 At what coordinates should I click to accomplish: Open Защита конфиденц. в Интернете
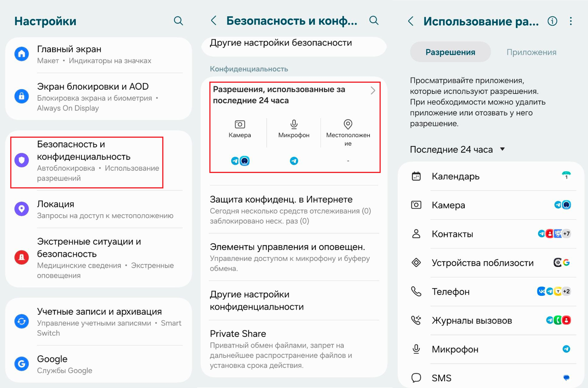[x=281, y=199]
